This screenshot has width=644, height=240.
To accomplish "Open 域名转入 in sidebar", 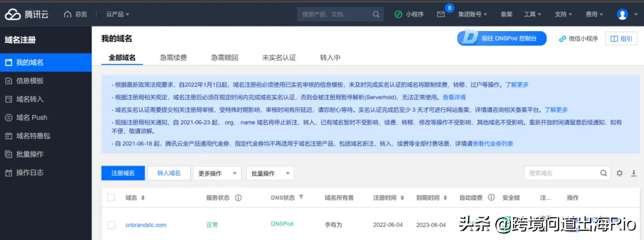I will click(45, 99).
